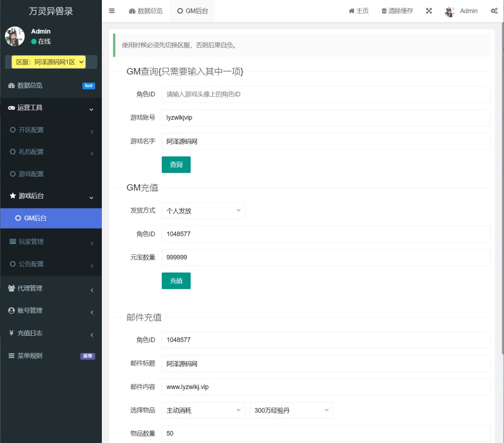Click 清除缓存 clear cache link
Viewport: 504px width, 443px height.
coord(397,11)
